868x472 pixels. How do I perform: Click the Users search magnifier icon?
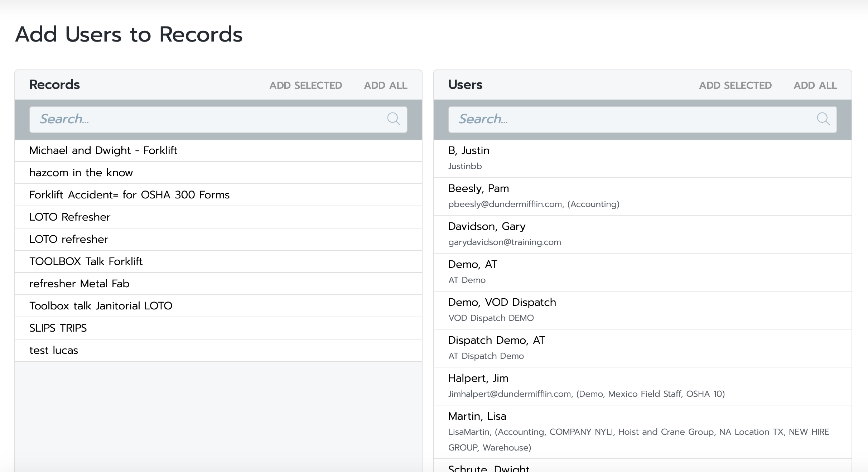tap(823, 119)
